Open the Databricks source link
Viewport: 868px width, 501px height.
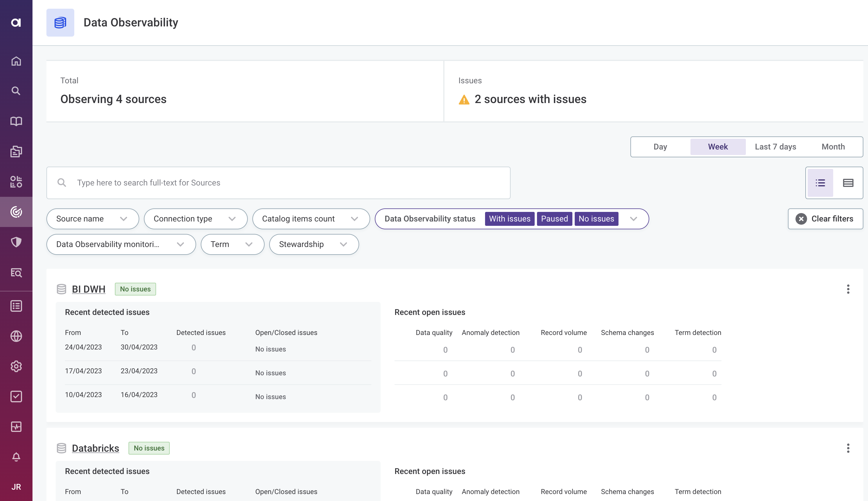click(x=95, y=448)
